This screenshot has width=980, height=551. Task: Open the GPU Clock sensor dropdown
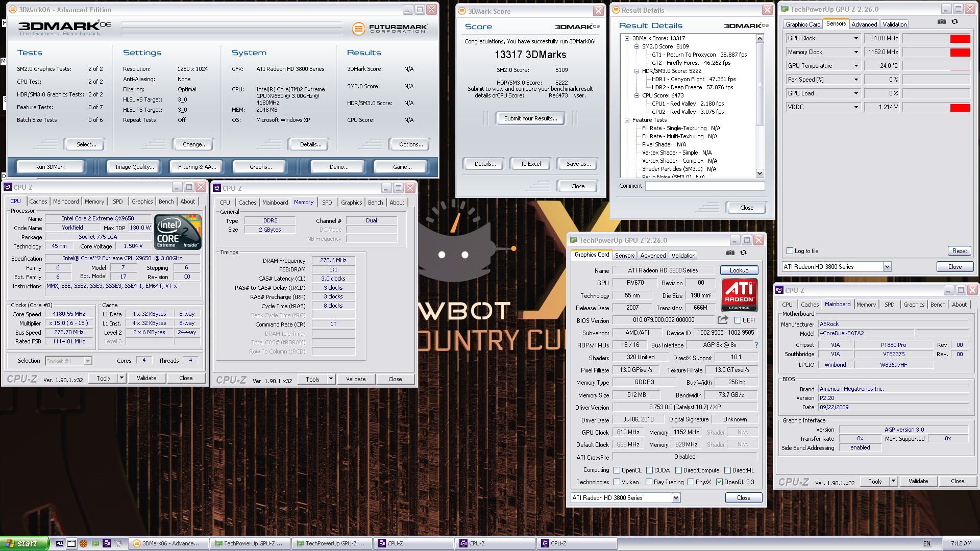[x=856, y=38]
